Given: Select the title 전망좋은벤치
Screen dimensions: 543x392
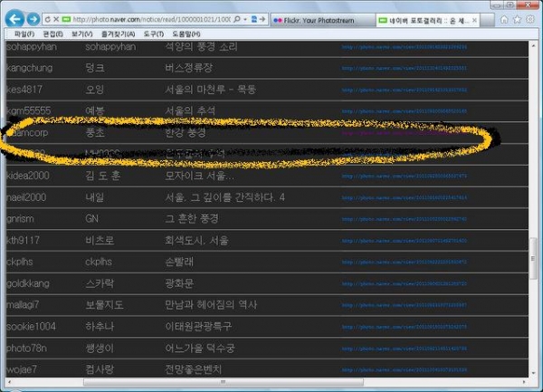Looking at the screenshot, I should [x=193, y=369].
